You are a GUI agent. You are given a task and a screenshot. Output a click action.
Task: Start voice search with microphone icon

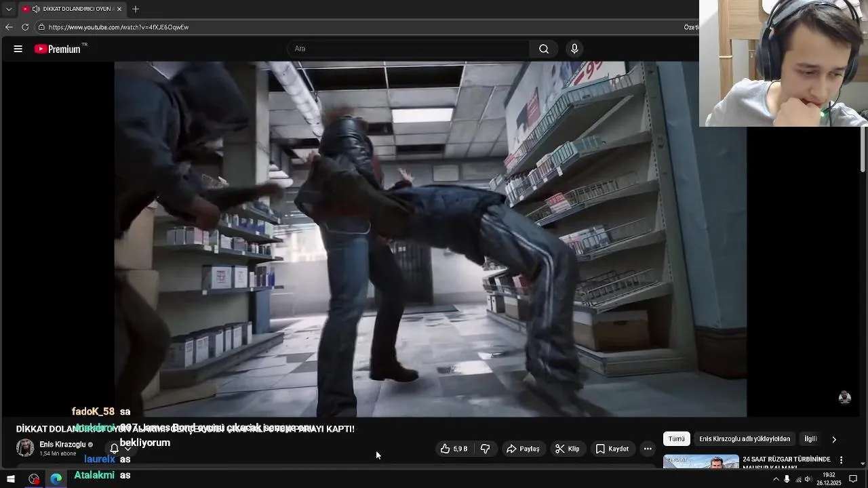click(574, 49)
